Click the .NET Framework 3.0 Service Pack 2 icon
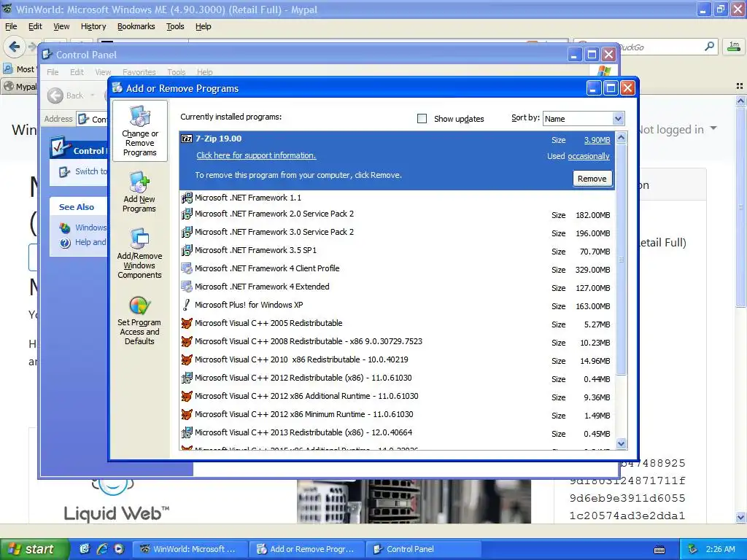 [x=187, y=232]
